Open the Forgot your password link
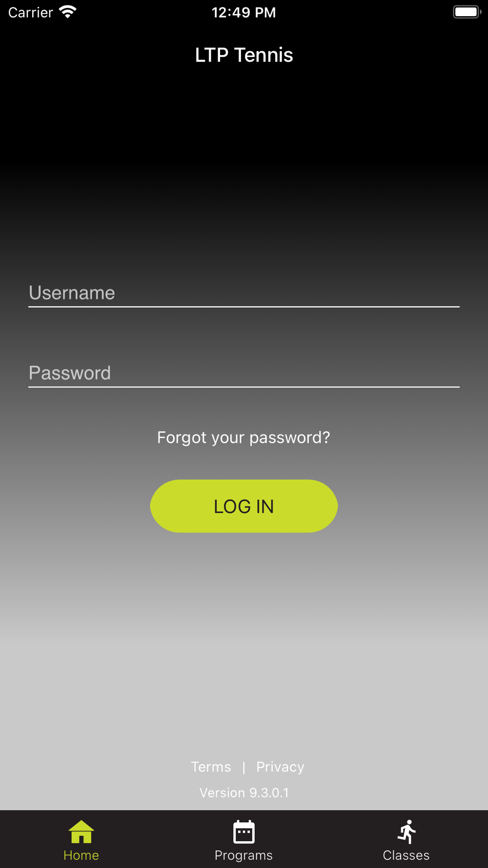488x868 pixels. click(x=244, y=437)
